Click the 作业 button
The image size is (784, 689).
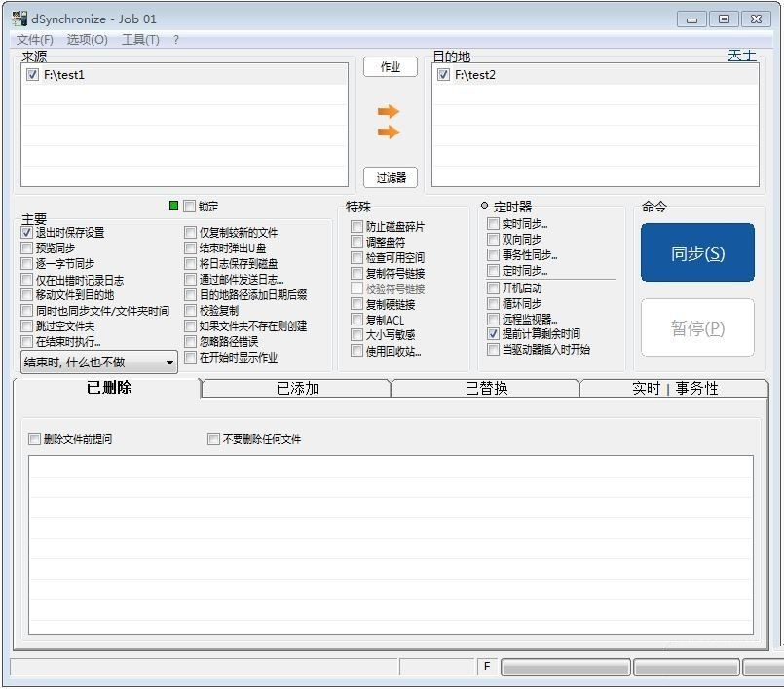point(391,67)
